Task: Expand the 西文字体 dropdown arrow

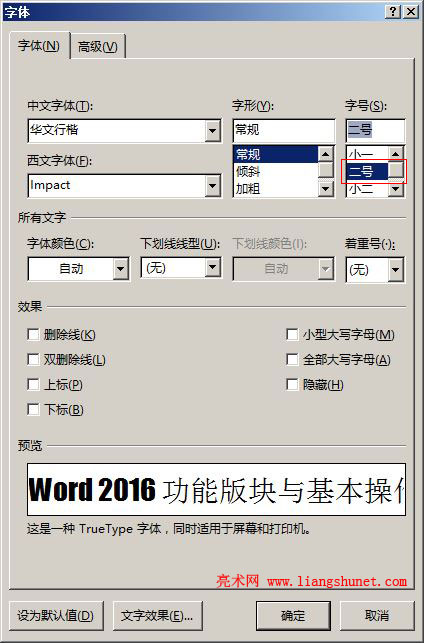Action: coord(213,185)
